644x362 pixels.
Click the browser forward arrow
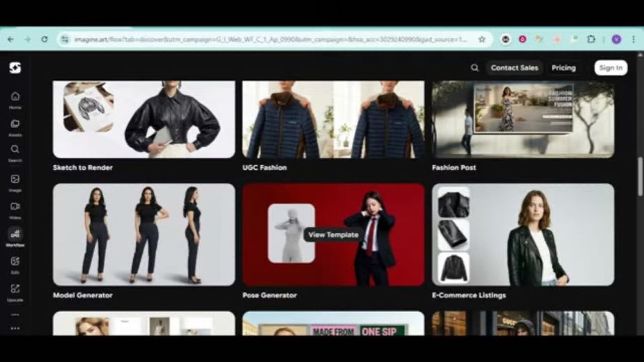click(27, 40)
